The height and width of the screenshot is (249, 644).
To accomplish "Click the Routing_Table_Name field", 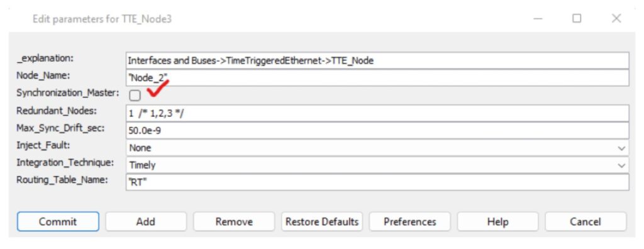I will pos(377,182).
